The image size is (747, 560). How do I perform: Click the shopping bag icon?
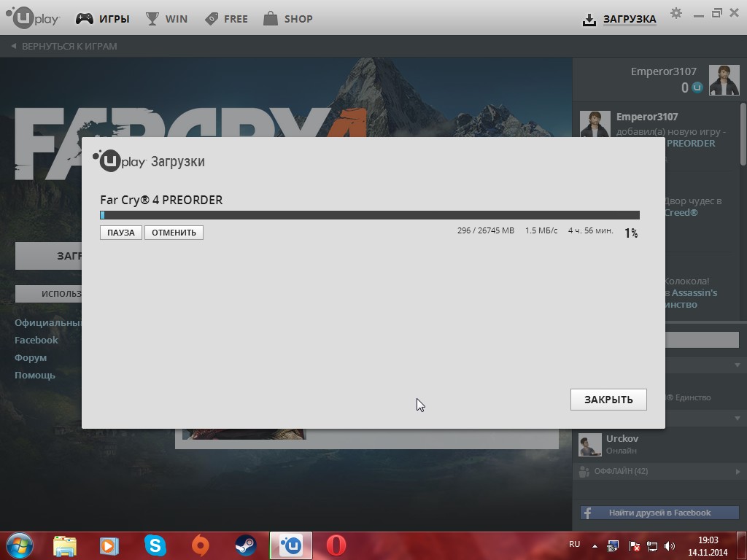(271, 18)
